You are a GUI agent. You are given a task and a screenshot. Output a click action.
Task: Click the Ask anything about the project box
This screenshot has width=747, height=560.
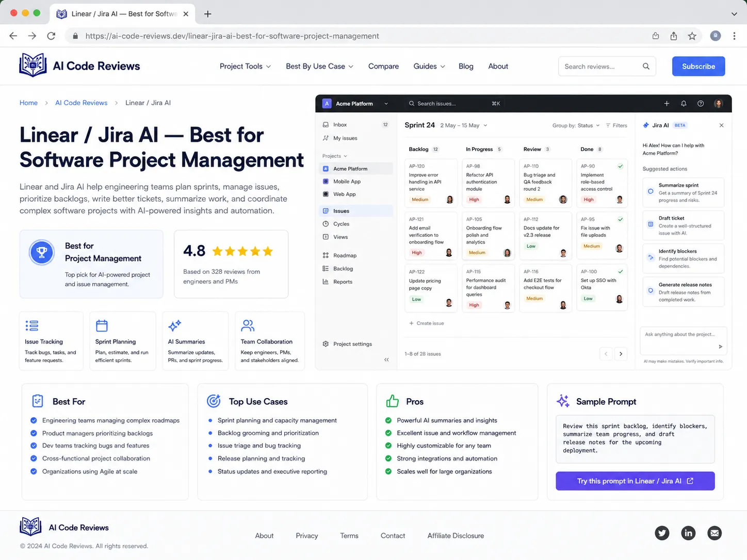click(684, 340)
